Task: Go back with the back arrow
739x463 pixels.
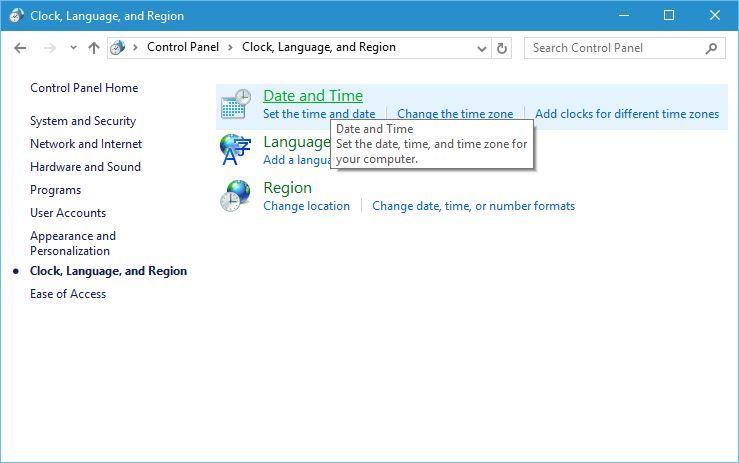Action: [20, 48]
